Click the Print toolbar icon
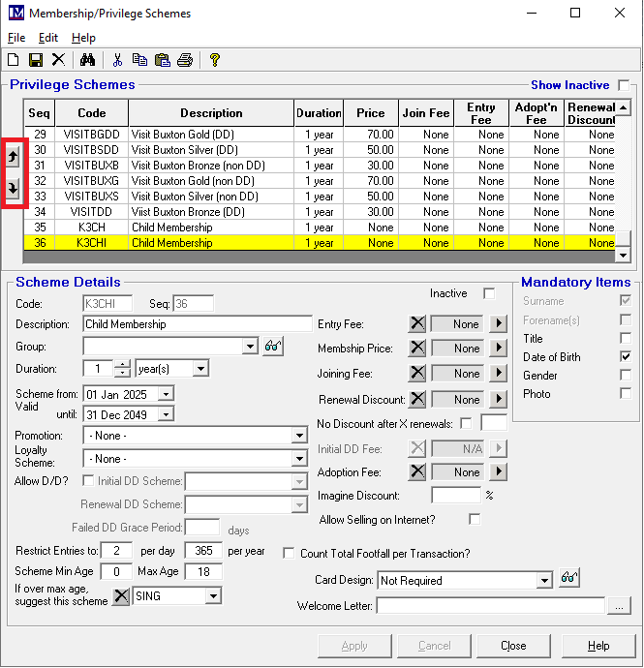This screenshot has width=644, height=668. tap(185, 60)
